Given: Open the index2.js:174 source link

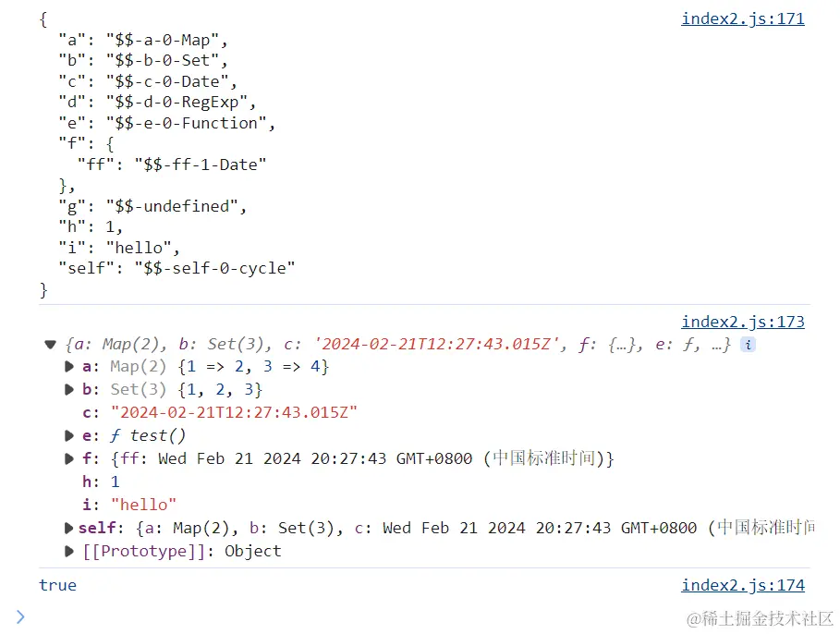Looking at the screenshot, I should [742, 585].
